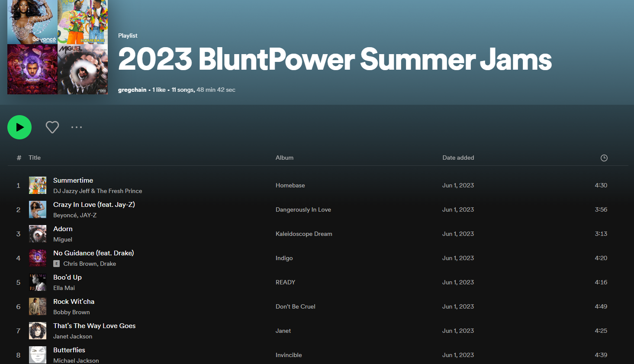634x364 pixels.
Task: Visit the Drake artist link
Action: point(108,264)
